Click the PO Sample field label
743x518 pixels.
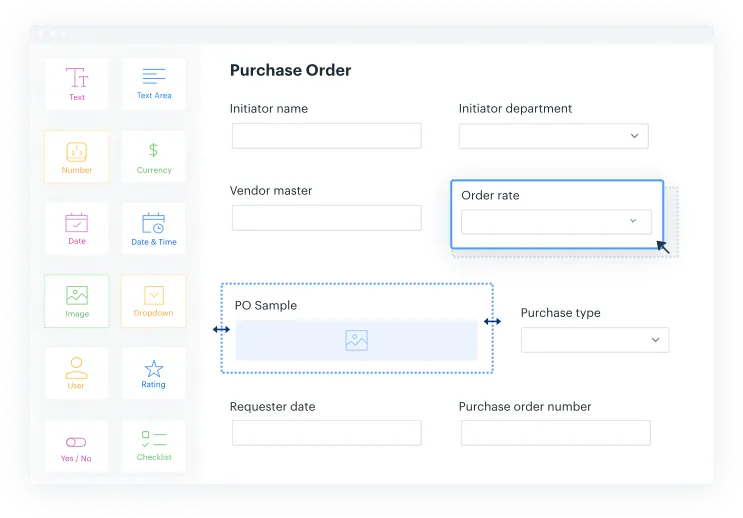(x=266, y=305)
